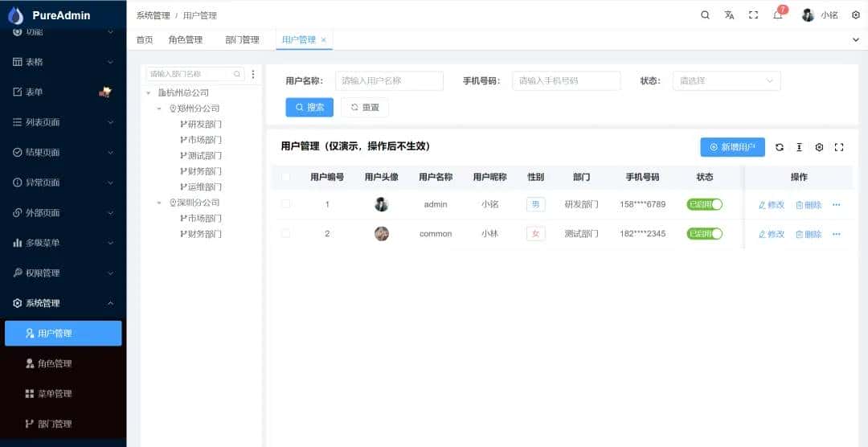Click the 女 gender tag
The height and width of the screenshot is (447, 868).
(535, 234)
